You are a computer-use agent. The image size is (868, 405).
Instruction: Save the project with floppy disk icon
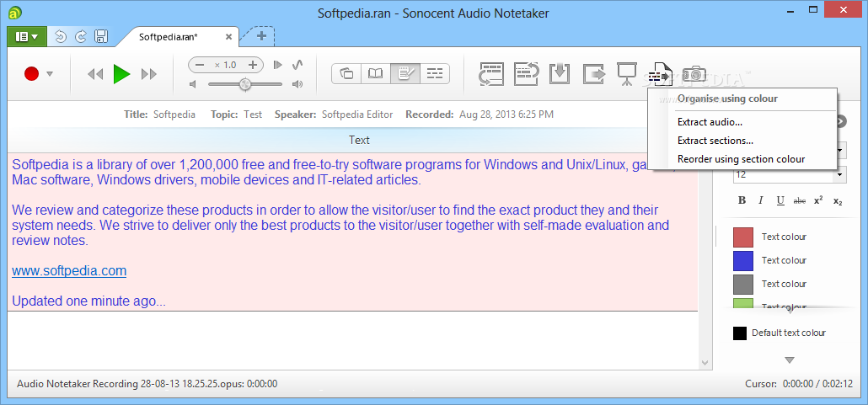(x=101, y=37)
